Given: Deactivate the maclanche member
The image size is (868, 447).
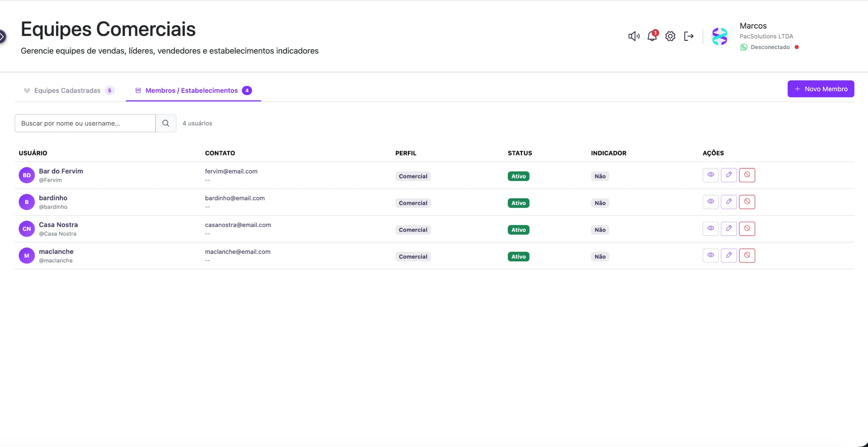Looking at the screenshot, I should tap(747, 256).
